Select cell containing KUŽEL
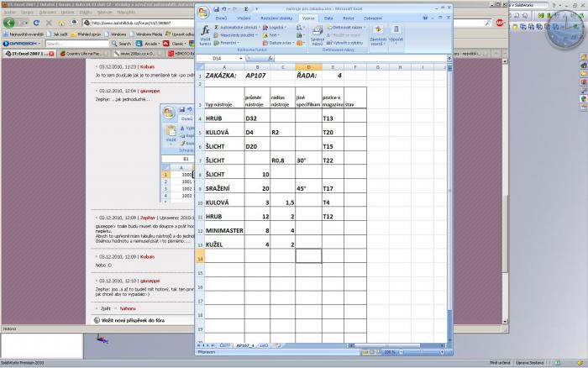 tap(216, 244)
